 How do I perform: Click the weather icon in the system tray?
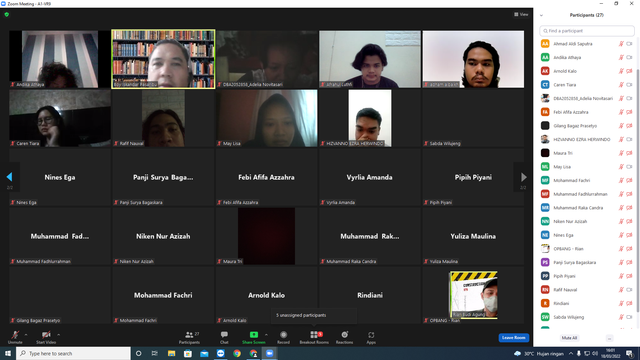pyautogui.click(x=518, y=353)
